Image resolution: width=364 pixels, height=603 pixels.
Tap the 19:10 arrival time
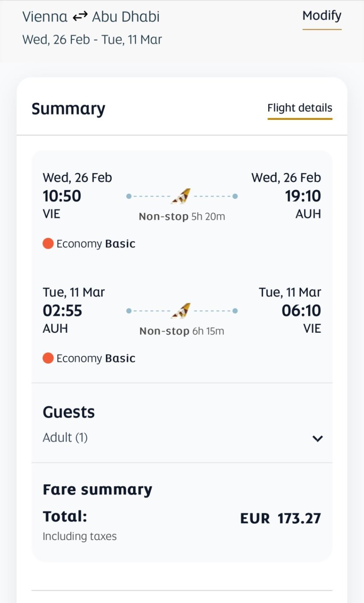[303, 196]
